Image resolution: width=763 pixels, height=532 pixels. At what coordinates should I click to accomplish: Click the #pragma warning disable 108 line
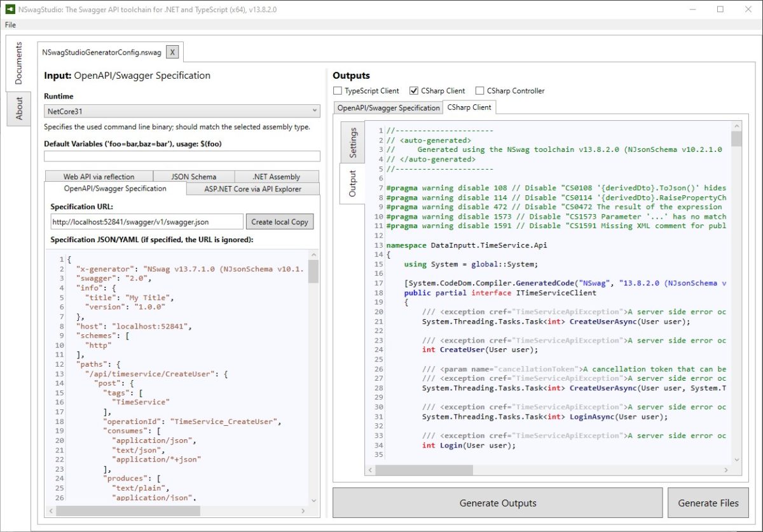click(556, 188)
